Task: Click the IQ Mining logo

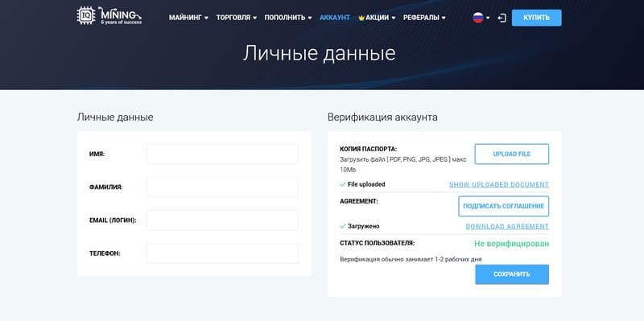Action: 109,16
